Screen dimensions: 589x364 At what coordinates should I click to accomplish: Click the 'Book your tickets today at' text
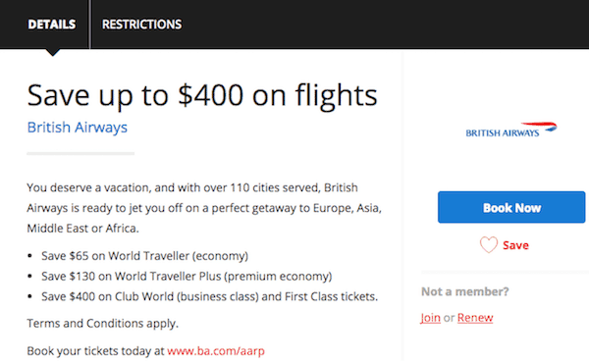(96, 351)
